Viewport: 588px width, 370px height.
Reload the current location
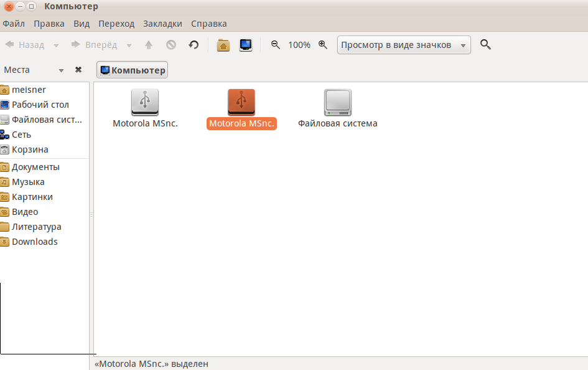[x=194, y=45]
